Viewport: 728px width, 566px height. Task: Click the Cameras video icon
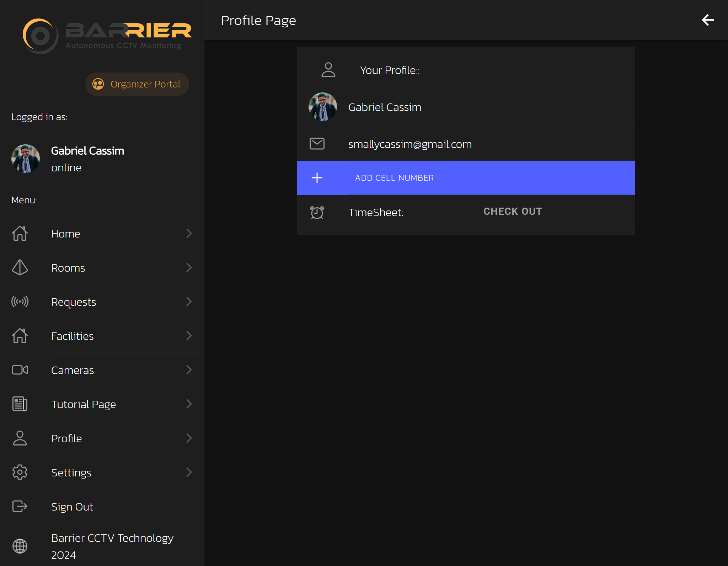click(x=20, y=370)
